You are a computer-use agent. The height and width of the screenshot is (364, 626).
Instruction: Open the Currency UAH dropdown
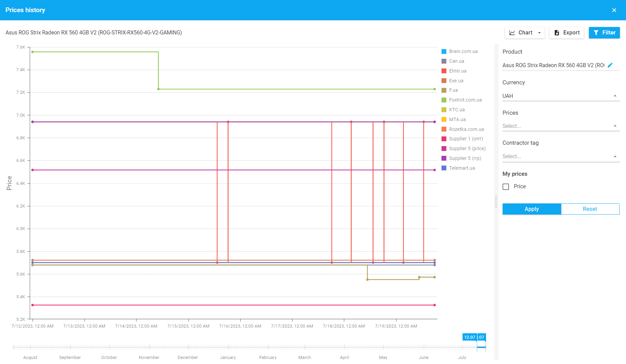tap(561, 96)
